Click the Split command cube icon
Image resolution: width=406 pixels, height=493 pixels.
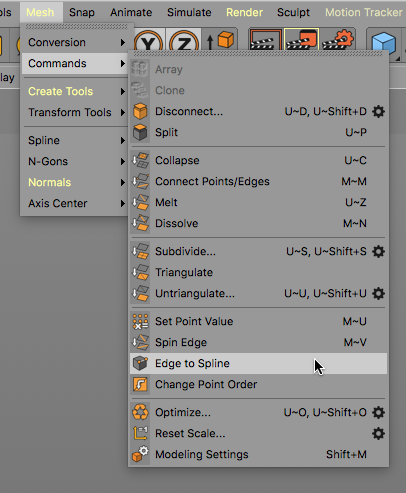(140, 132)
